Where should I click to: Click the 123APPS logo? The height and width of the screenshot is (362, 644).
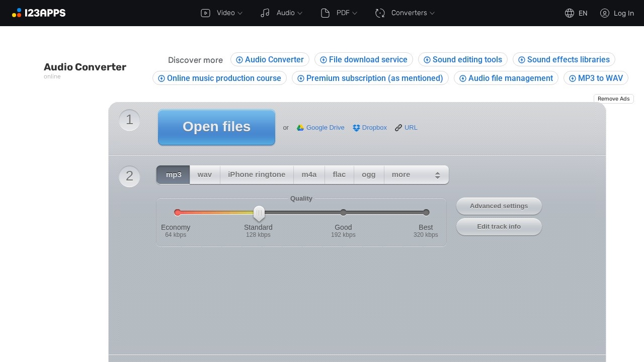pos(39,13)
